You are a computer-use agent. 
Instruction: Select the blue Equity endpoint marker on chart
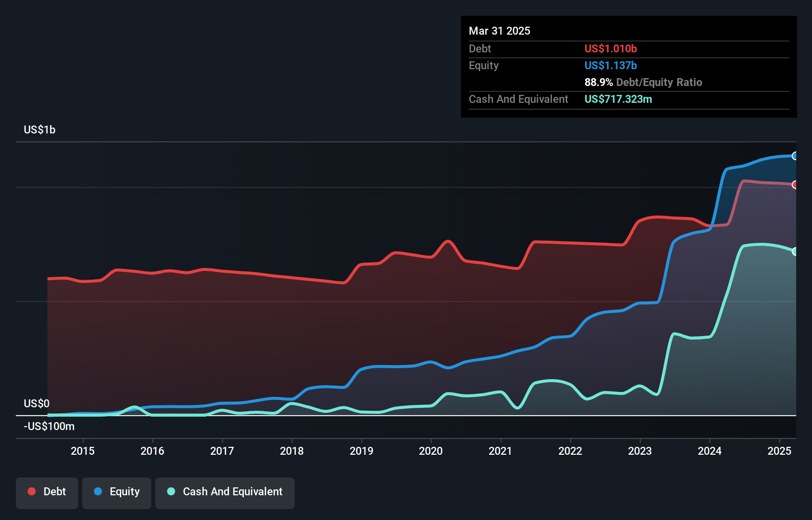tap(795, 156)
